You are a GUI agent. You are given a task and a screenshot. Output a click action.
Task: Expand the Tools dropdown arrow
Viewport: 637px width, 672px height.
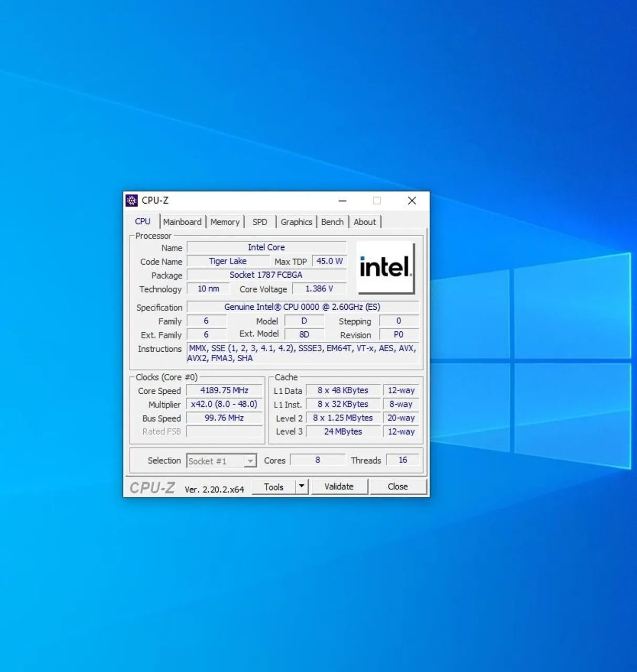[x=302, y=487]
